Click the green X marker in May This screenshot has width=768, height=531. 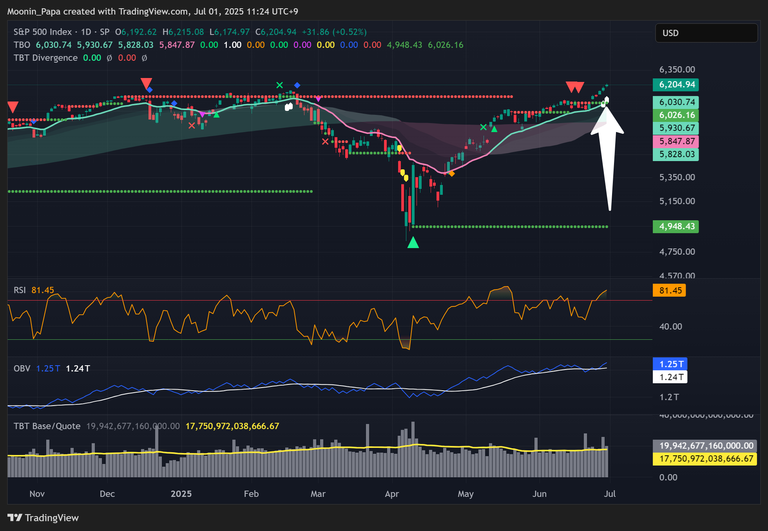(483, 127)
